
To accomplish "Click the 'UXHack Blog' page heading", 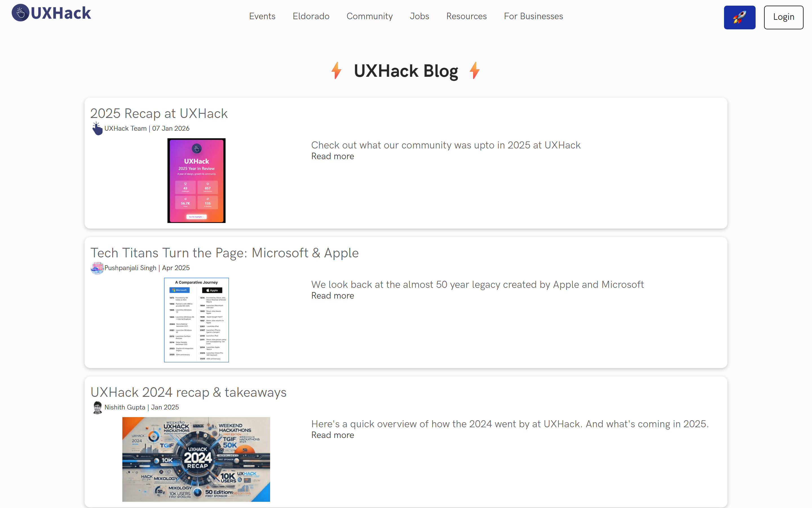I will click(x=406, y=71).
